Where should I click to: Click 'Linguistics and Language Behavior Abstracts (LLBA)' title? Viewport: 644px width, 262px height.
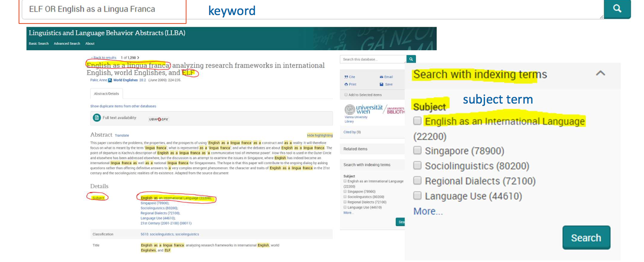tap(107, 33)
